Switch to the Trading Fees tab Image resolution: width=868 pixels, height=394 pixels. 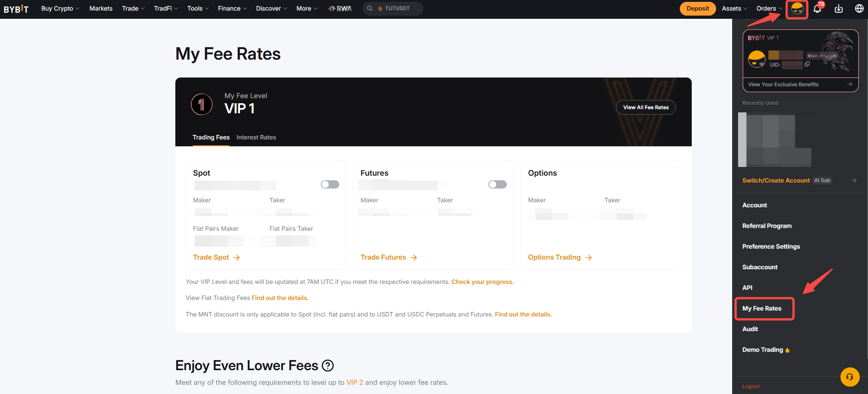tap(211, 137)
